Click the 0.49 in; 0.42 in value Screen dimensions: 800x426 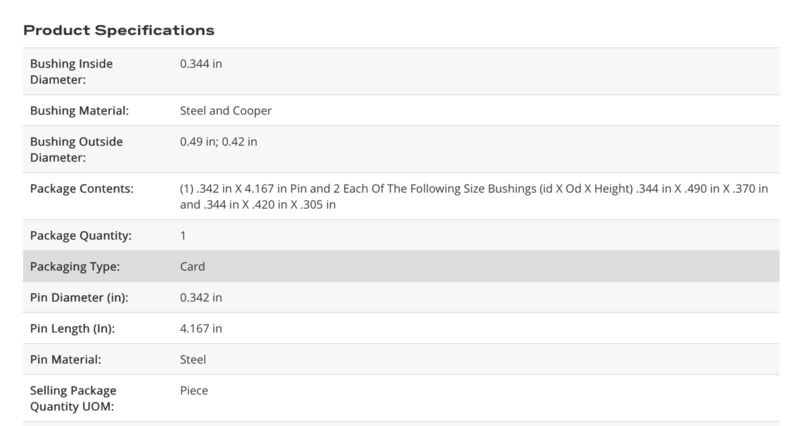tap(219, 141)
